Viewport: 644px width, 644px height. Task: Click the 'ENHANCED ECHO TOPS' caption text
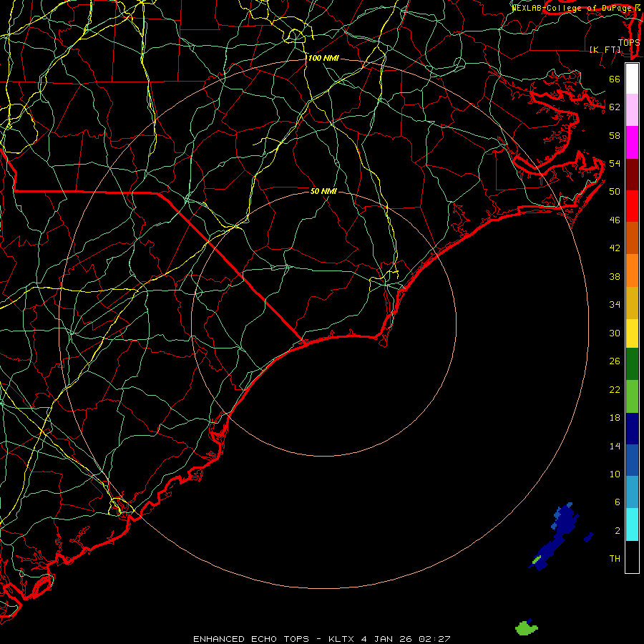click(x=251, y=639)
